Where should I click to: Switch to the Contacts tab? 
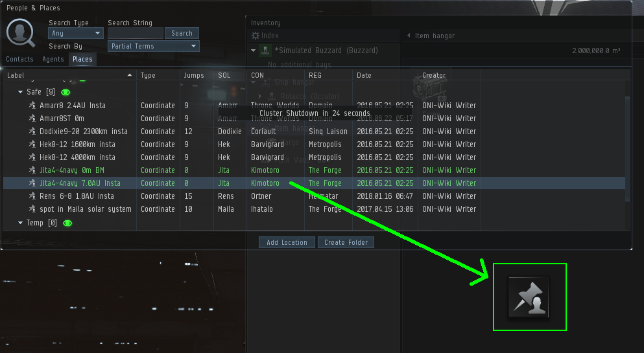[x=19, y=59]
